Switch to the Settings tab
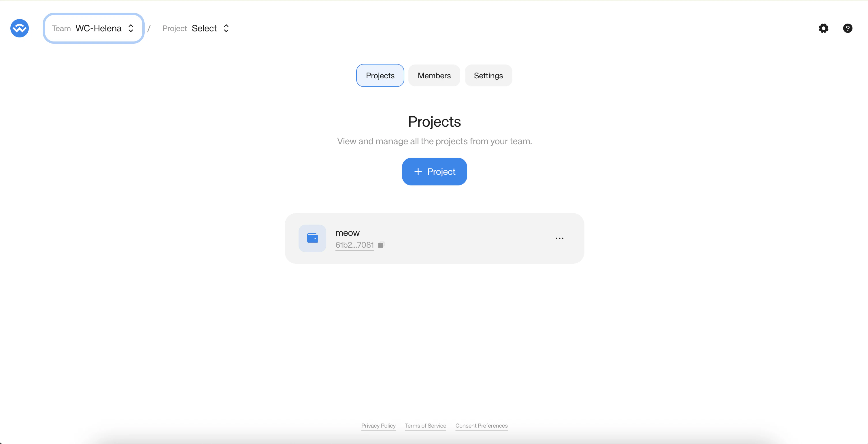 click(488, 75)
